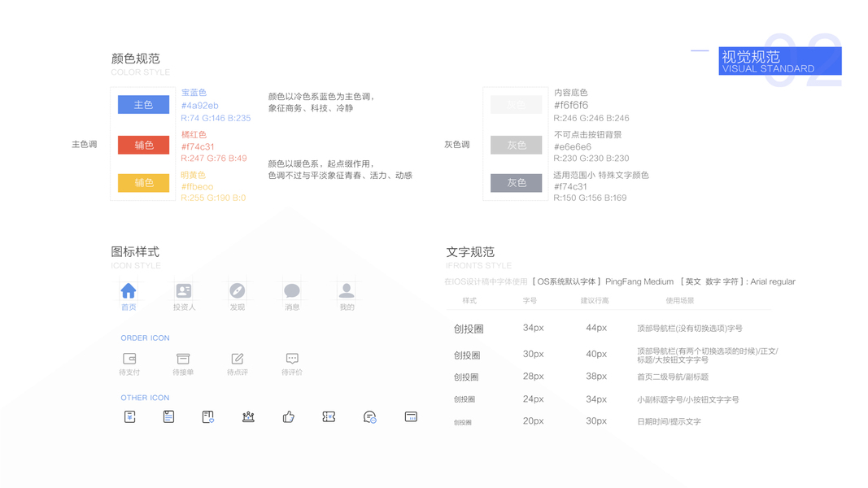The width and height of the screenshot is (868, 488).
Task: Click the 灰色调 label
Action: [456, 145]
